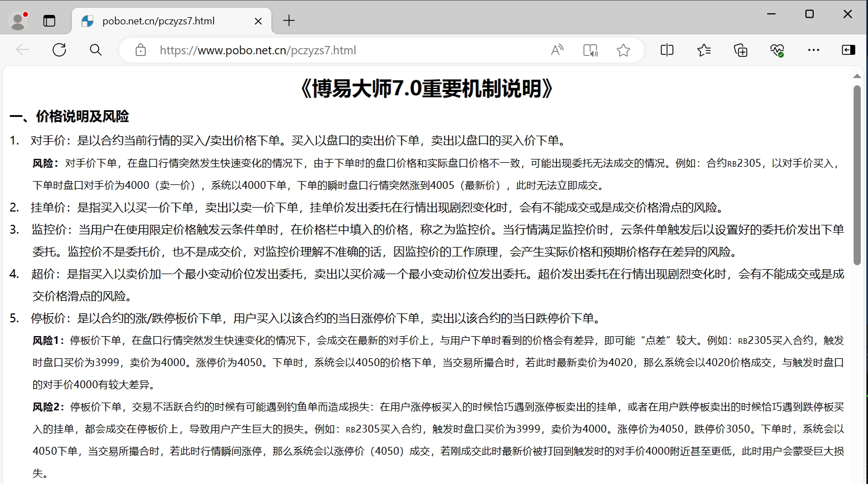View site information via the lock icon
This screenshot has height=484, width=868.
click(x=141, y=50)
